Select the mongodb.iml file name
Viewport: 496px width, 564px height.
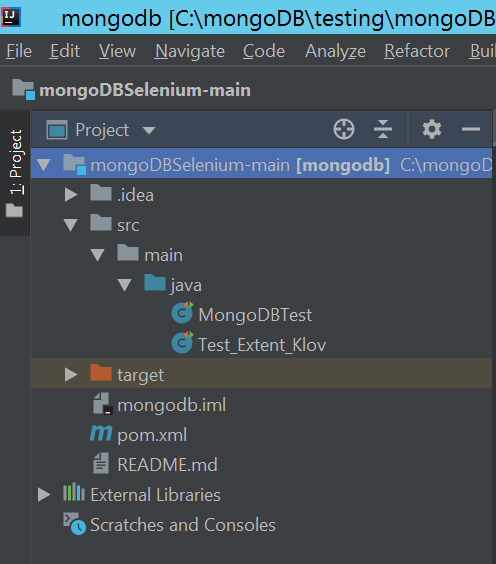pos(172,405)
